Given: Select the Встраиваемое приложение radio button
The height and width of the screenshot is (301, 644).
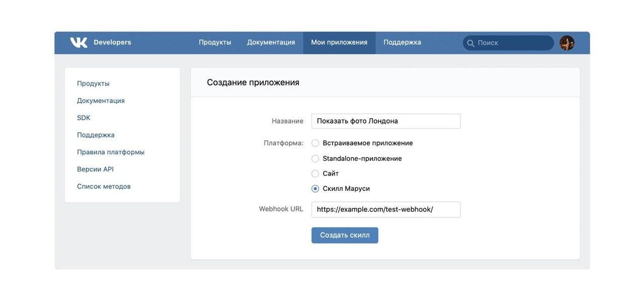Looking at the screenshot, I should point(315,143).
